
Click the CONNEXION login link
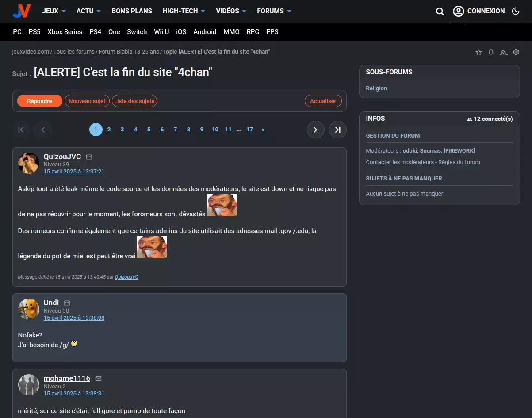tap(486, 11)
